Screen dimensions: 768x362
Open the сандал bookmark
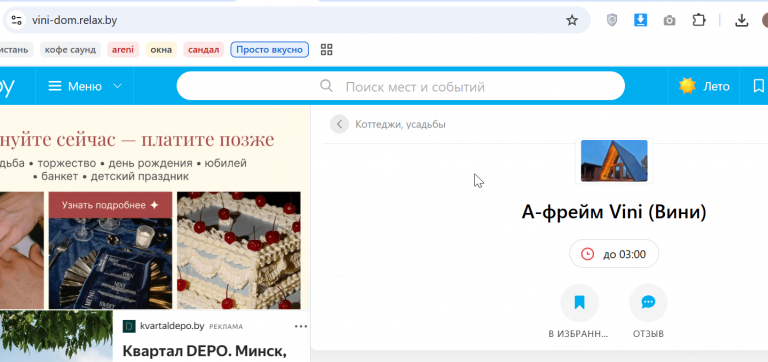tap(204, 49)
